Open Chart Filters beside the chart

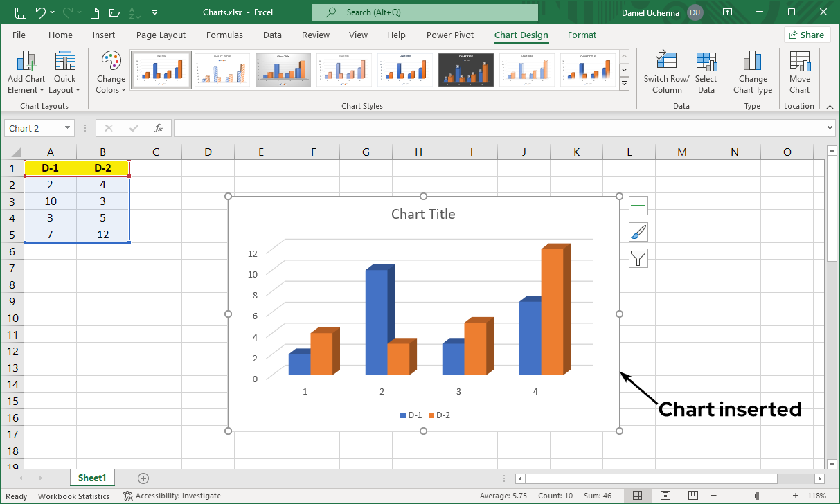(x=638, y=258)
